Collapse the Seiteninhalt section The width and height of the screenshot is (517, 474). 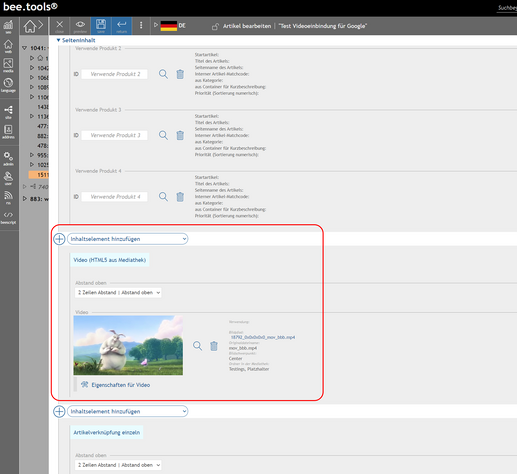pos(76,40)
